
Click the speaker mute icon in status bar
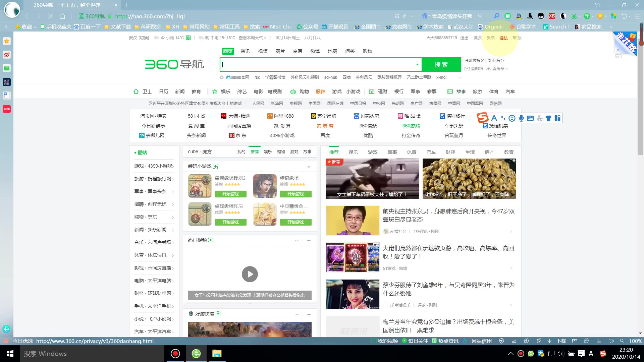pyautogui.click(x=611, y=341)
